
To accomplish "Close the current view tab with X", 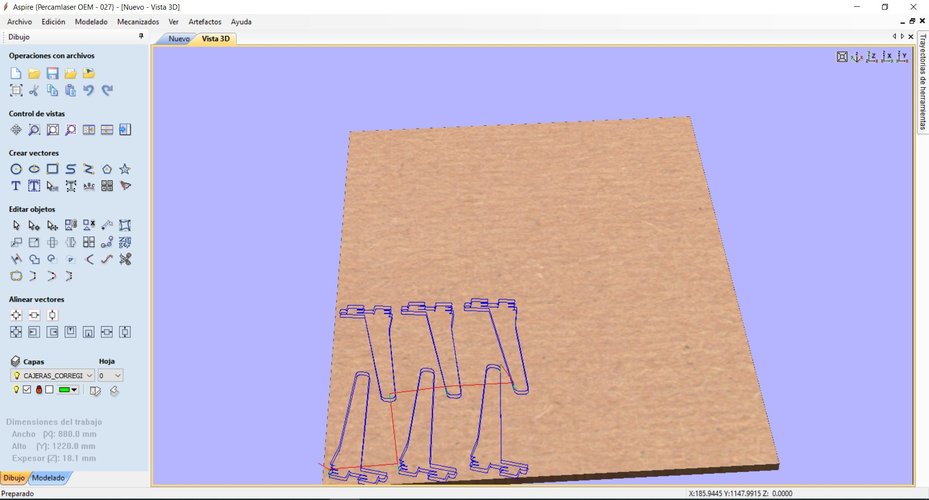I will click(x=911, y=37).
